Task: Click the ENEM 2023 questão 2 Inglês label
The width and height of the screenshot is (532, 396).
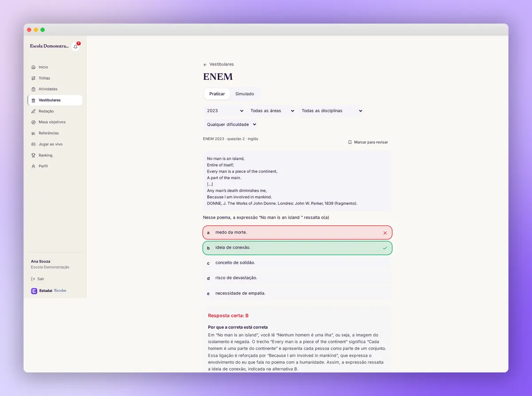Action: point(231,139)
